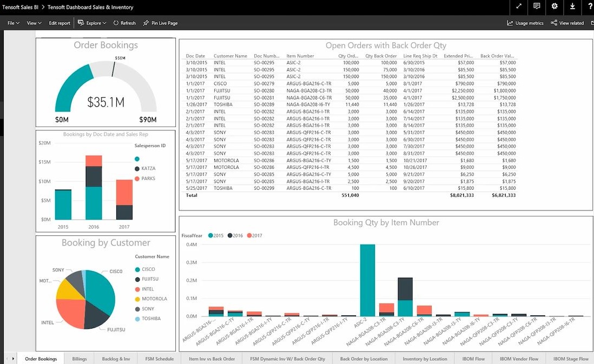This screenshot has height=364, width=594.
Task: Open the comments icon in the top bar
Action: click(x=537, y=6)
